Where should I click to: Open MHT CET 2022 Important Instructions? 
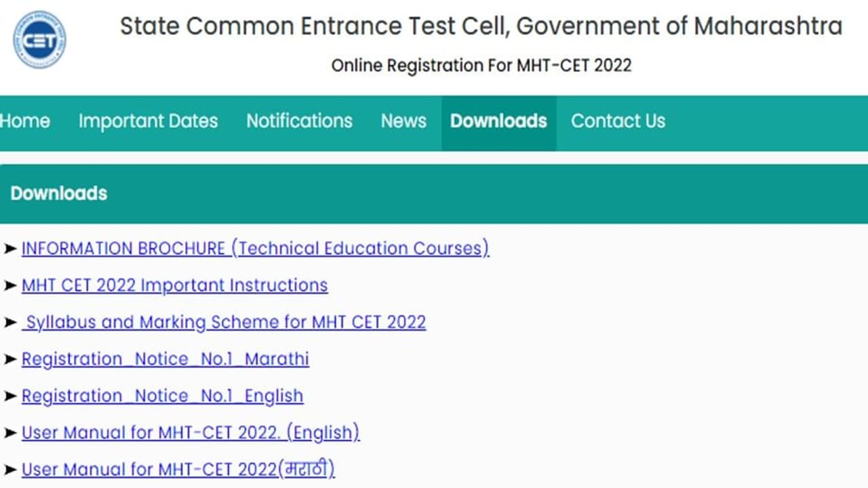tap(174, 285)
